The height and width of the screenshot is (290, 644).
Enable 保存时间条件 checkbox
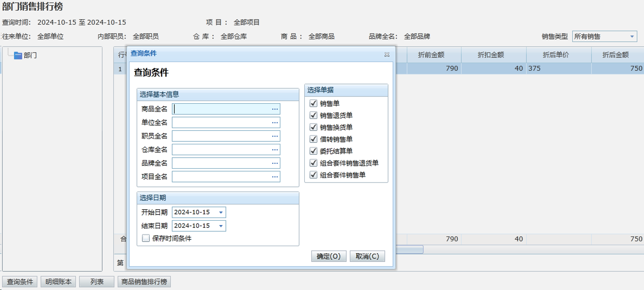point(146,238)
